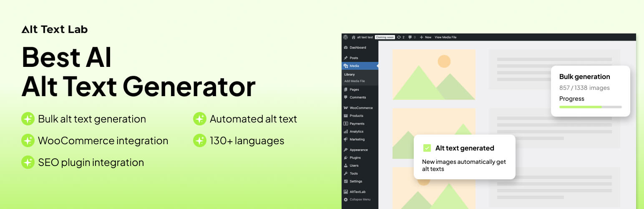Toggle the green 'Alt text generated' checkbox

coord(427,148)
